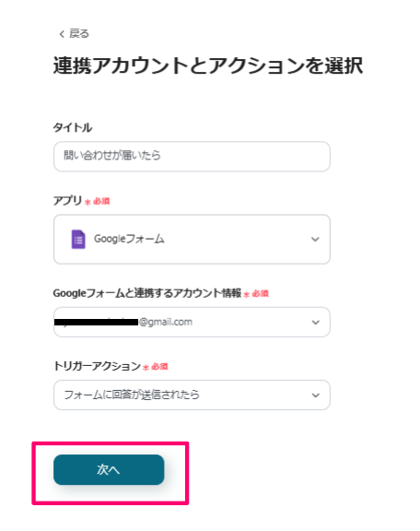Click the Googleフォームと連携するアカウント情報 label

pyautogui.click(x=147, y=293)
